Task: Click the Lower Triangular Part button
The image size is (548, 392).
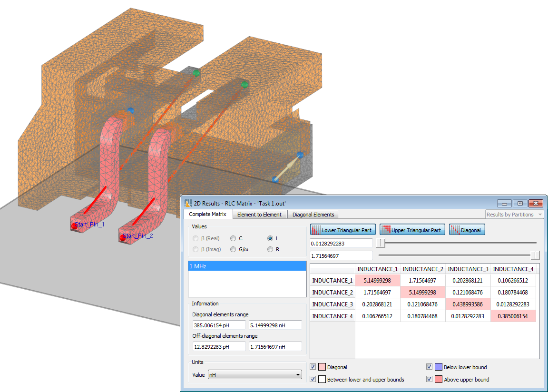Action: click(x=343, y=230)
